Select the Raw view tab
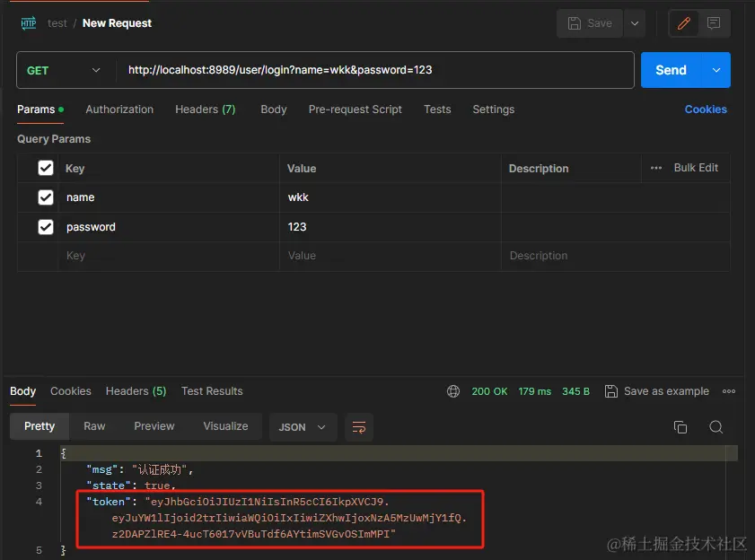Screen dimensions: 755x560 coord(94,426)
